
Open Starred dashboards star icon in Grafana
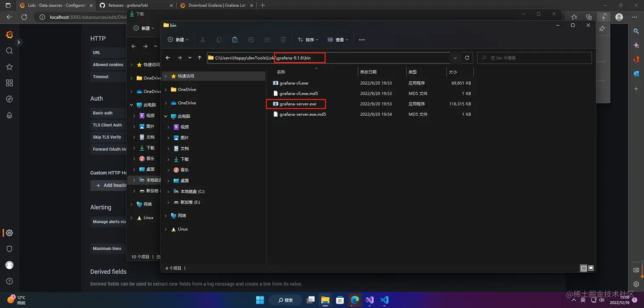point(9,67)
